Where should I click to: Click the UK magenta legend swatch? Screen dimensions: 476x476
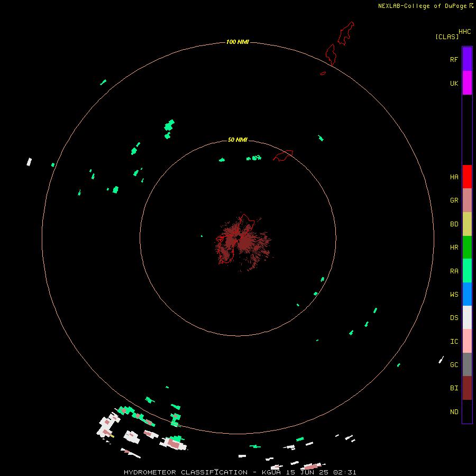click(x=467, y=83)
